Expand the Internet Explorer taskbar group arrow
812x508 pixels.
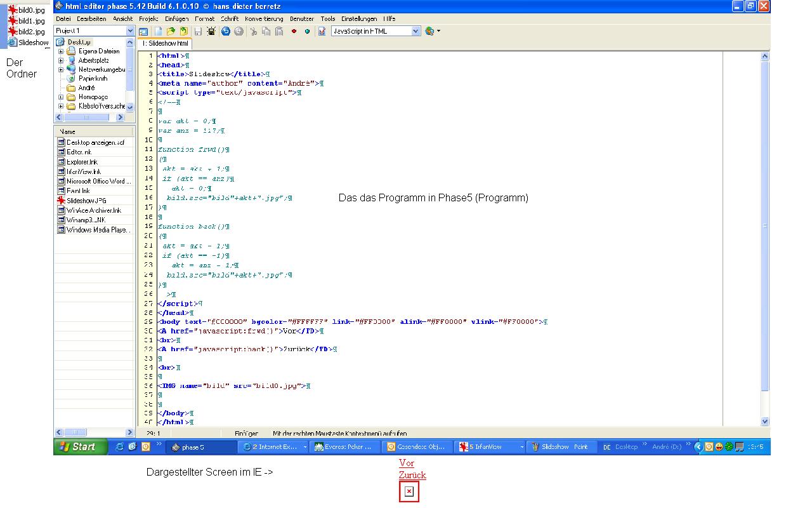305,447
